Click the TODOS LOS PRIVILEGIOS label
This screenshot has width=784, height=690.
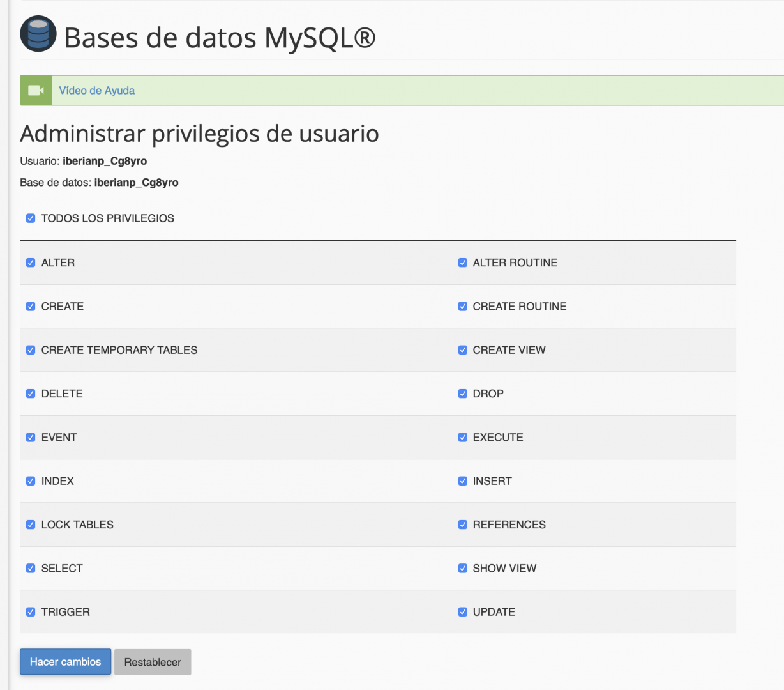click(x=108, y=218)
